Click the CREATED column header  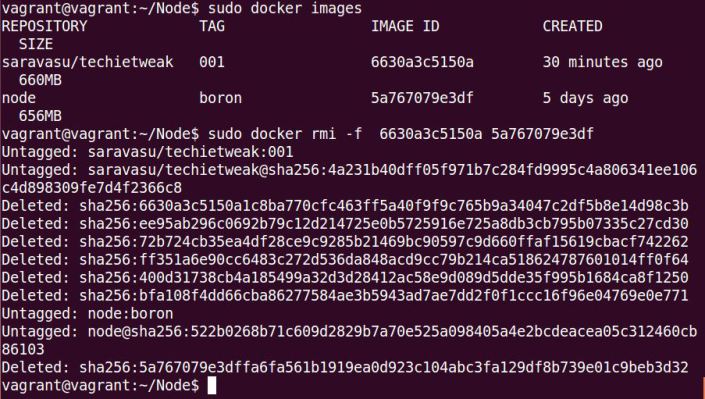572,26
